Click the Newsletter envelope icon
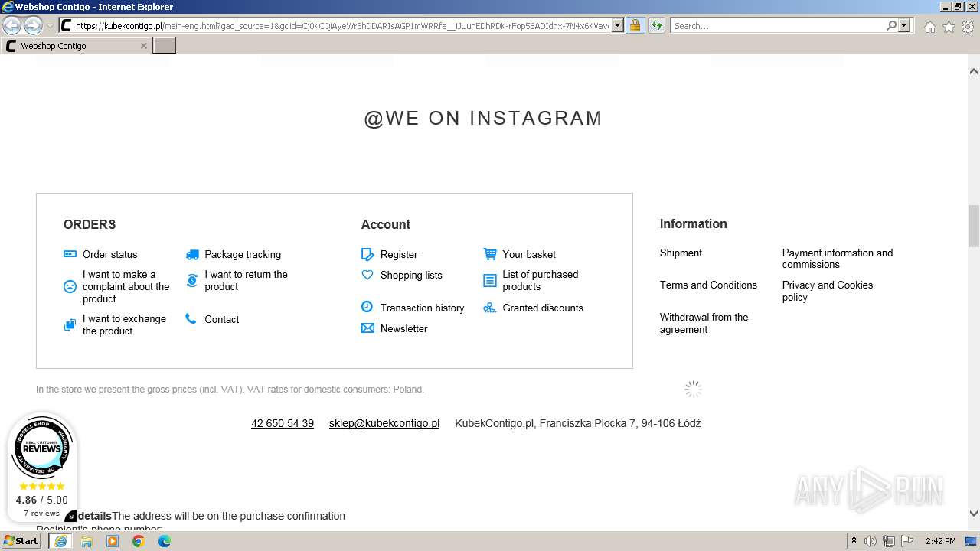This screenshot has width=980, height=551. (x=367, y=328)
